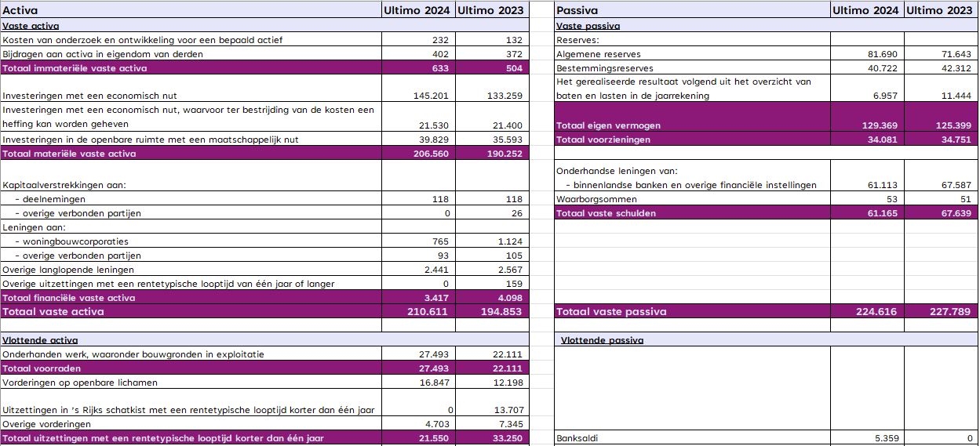Select the total 504 immateriële vaste activa
This screenshot has height=446, width=980.
513,68
